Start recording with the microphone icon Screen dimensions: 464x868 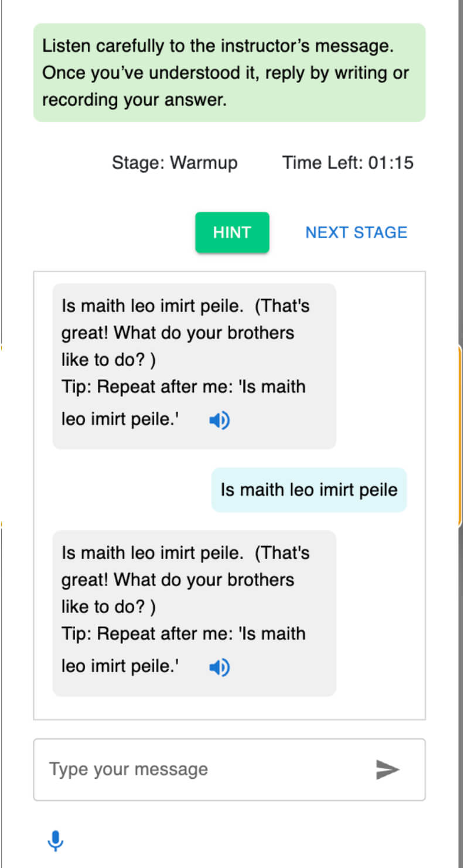pos(56,842)
